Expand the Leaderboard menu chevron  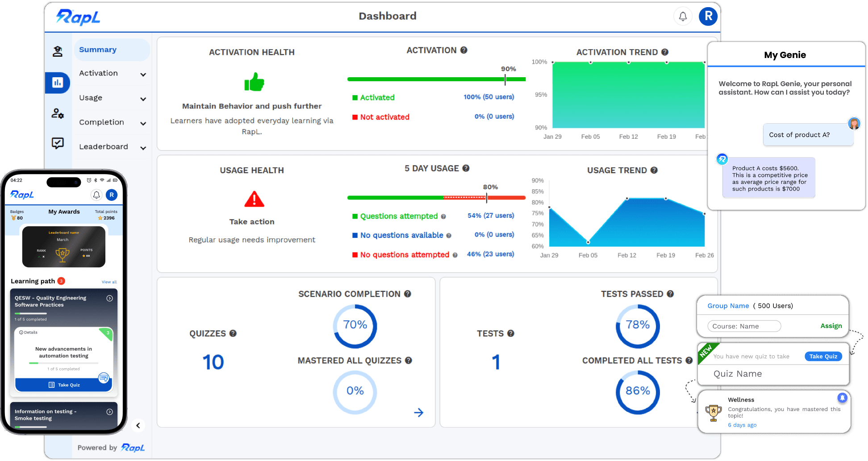pyautogui.click(x=143, y=148)
